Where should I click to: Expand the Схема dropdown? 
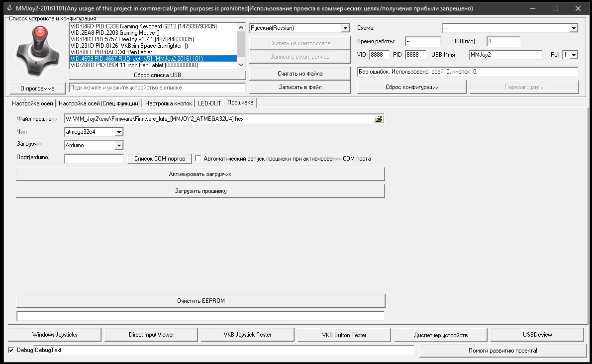pyautogui.click(x=574, y=28)
